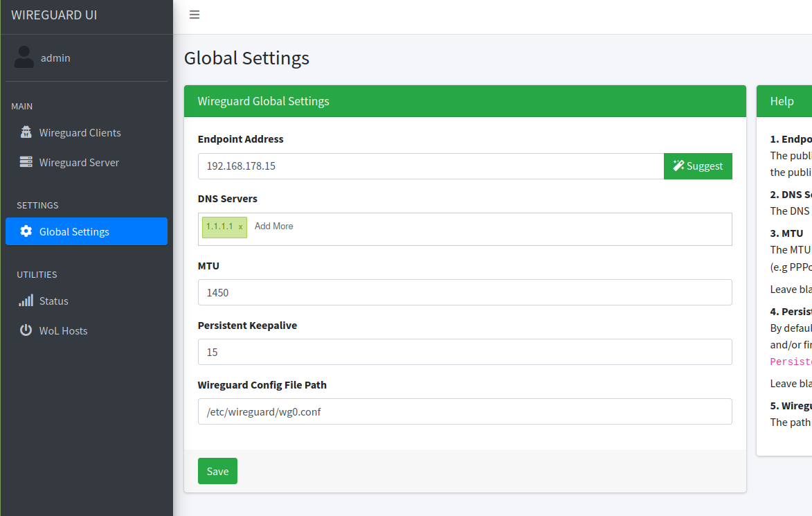Image resolution: width=812 pixels, height=516 pixels.
Task: Click into the MTU input field
Action: click(x=464, y=292)
